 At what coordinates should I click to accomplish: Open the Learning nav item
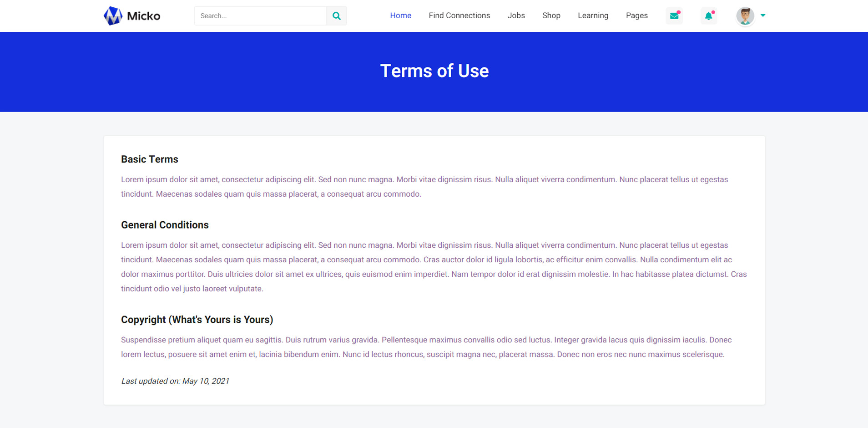coord(593,15)
